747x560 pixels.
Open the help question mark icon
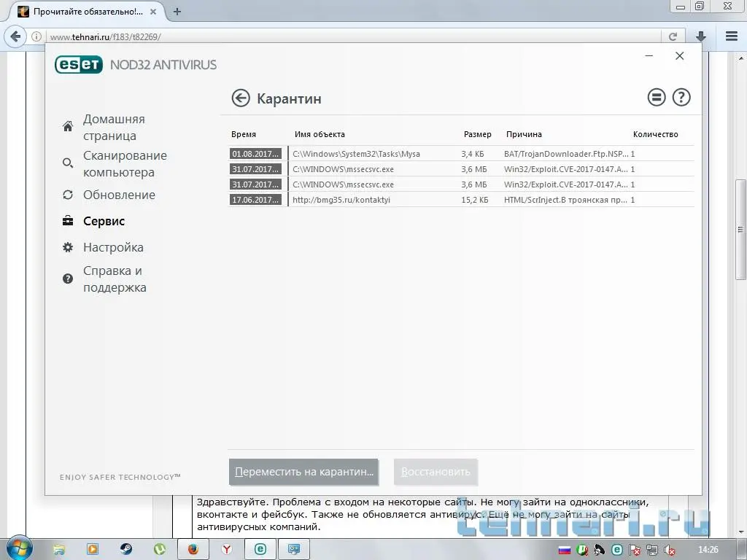(681, 97)
